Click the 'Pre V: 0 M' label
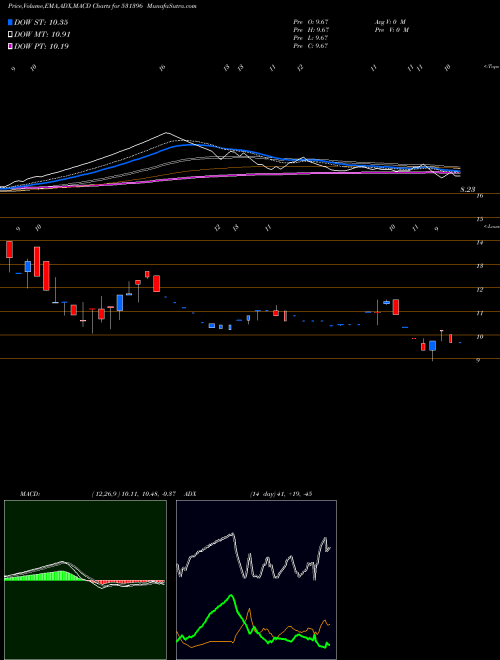Viewport: 500px width, 660px height. click(x=391, y=30)
